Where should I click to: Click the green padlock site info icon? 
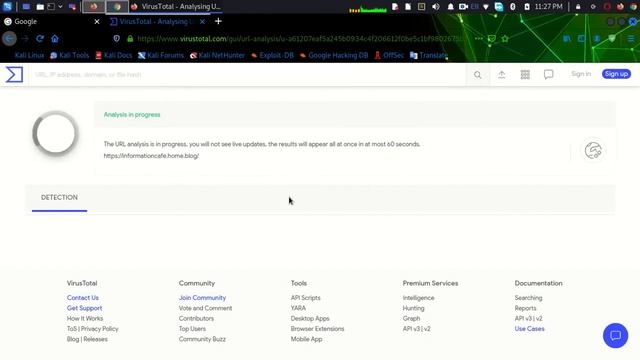(x=130, y=38)
